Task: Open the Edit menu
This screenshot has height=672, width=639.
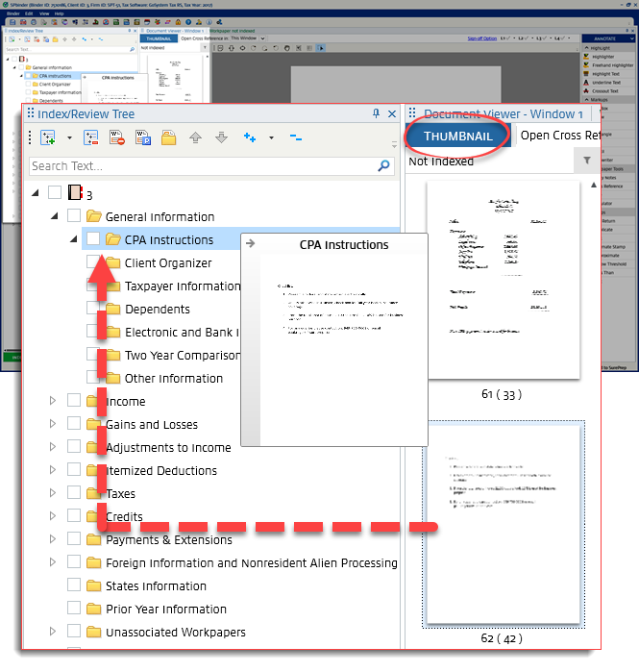Action: click(x=29, y=13)
